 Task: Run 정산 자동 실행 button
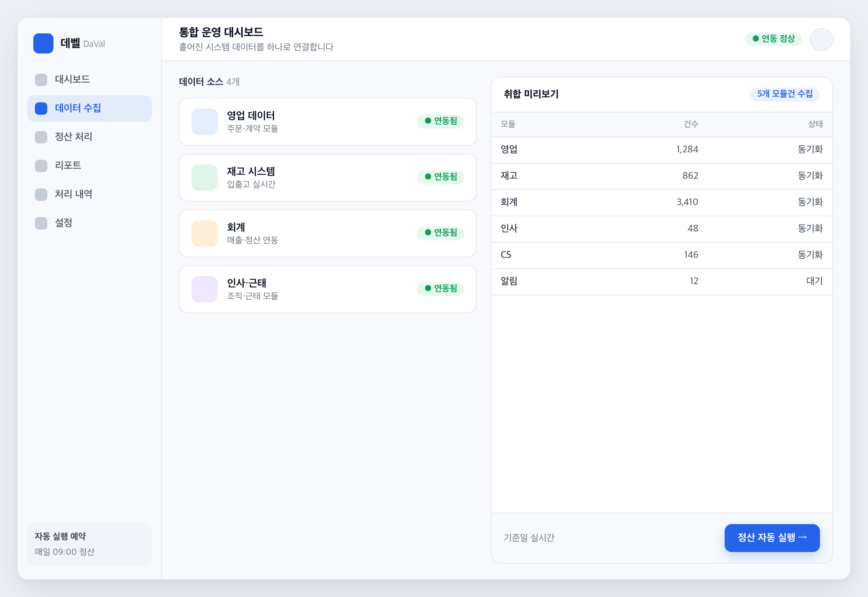772,538
